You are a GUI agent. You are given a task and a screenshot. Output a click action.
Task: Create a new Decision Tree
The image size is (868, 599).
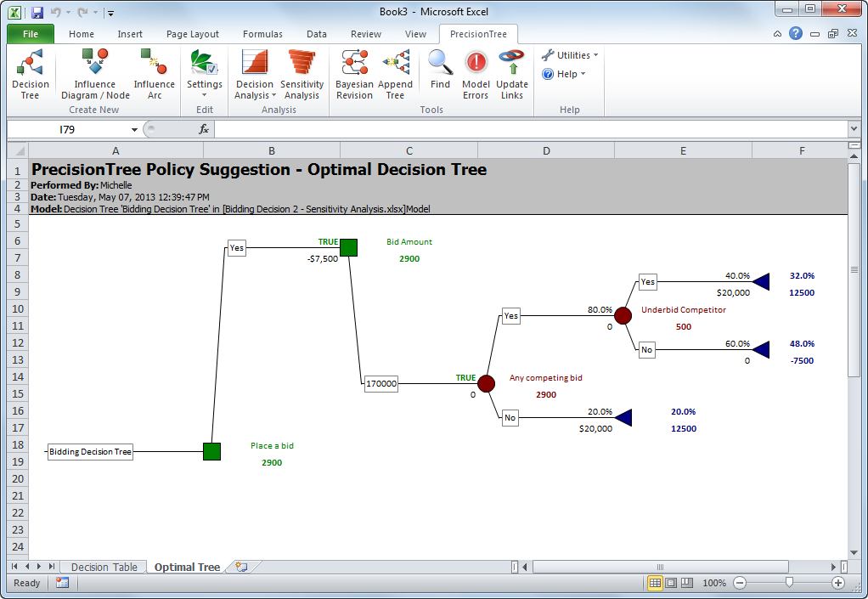pyautogui.click(x=31, y=74)
